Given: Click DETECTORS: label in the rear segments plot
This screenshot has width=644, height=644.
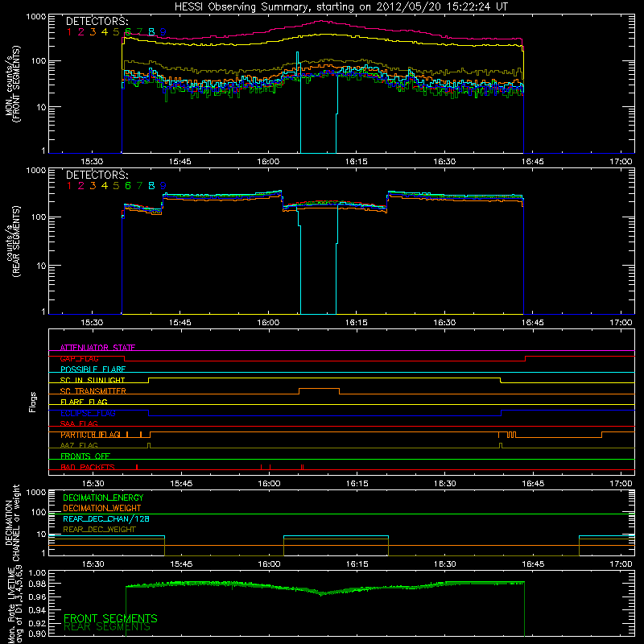Looking at the screenshot, I should pos(97,175).
